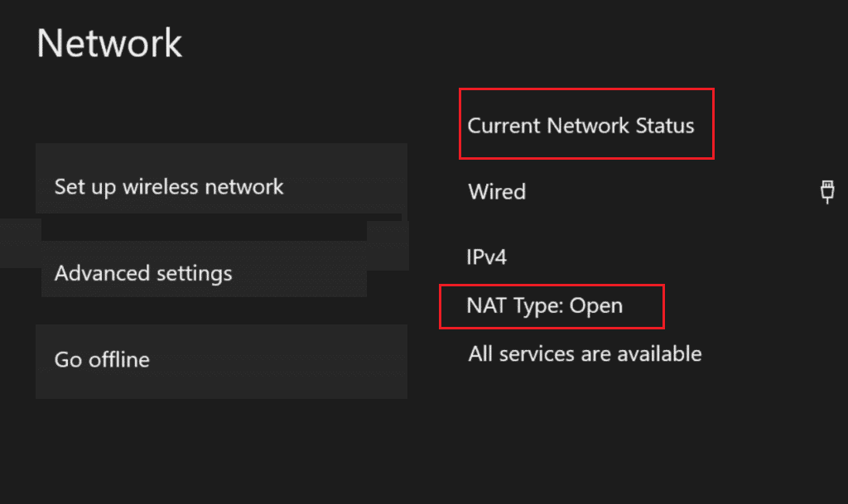Choose the Advanced settings menu tile

point(204,271)
